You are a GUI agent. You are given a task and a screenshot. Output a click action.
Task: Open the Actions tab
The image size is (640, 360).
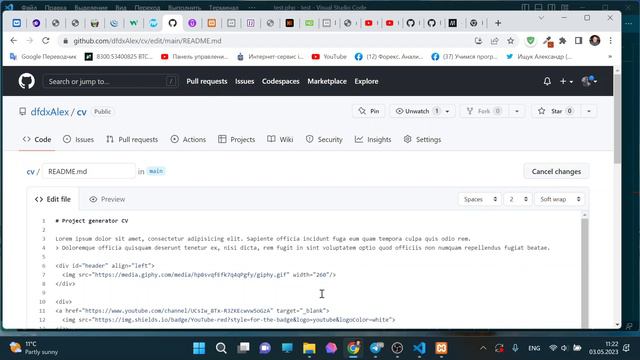click(188, 139)
